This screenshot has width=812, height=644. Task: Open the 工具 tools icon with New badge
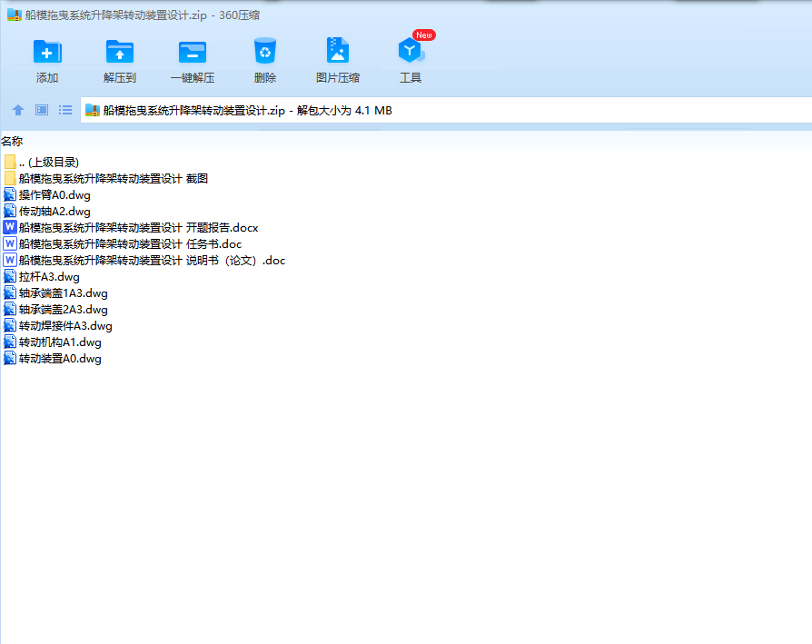[x=411, y=50]
